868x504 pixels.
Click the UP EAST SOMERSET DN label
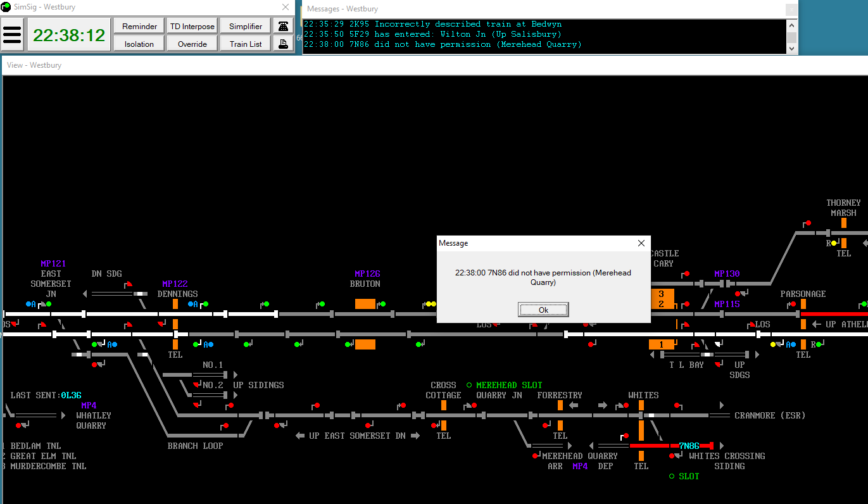click(x=358, y=436)
